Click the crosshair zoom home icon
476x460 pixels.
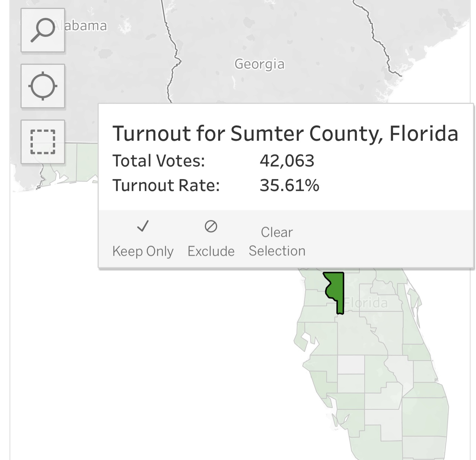pyautogui.click(x=43, y=86)
